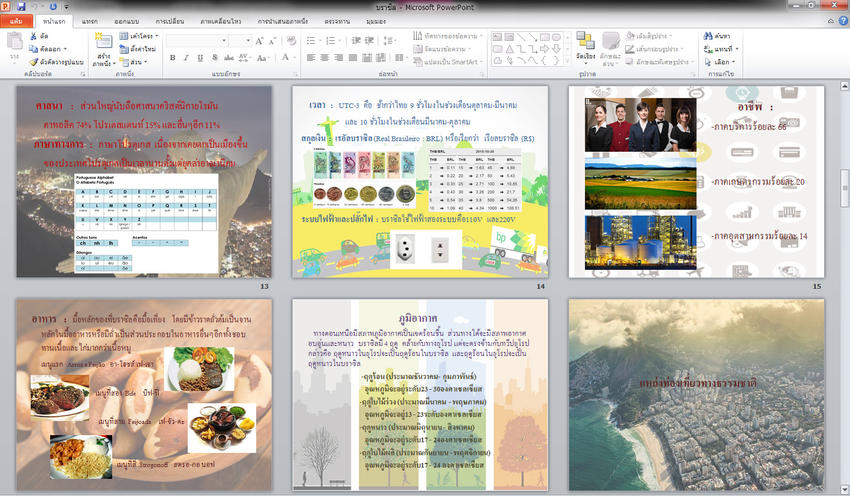850x496 pixels.
Task: Toggle Underline formatting (U)
Action: click(201, 57)
